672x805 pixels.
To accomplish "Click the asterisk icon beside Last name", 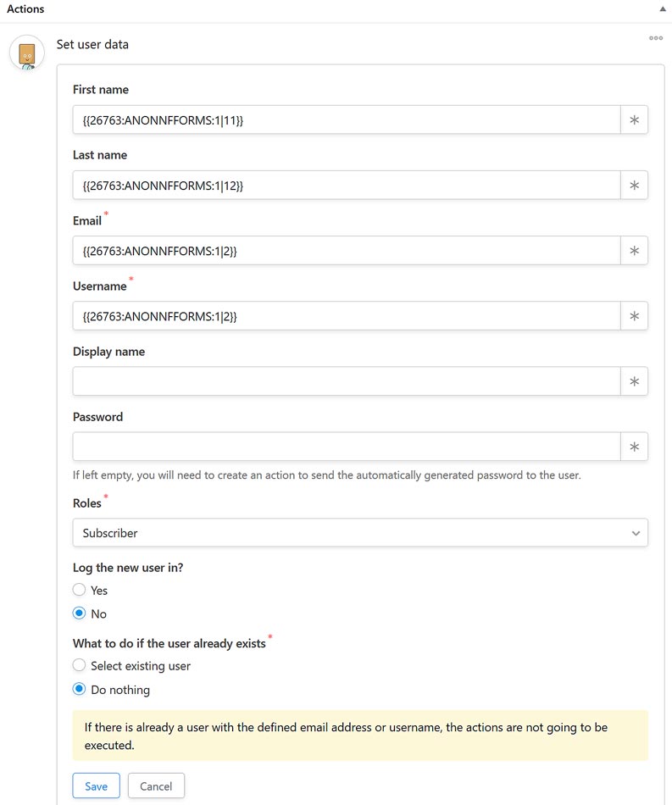I will [x=634, y=186].
